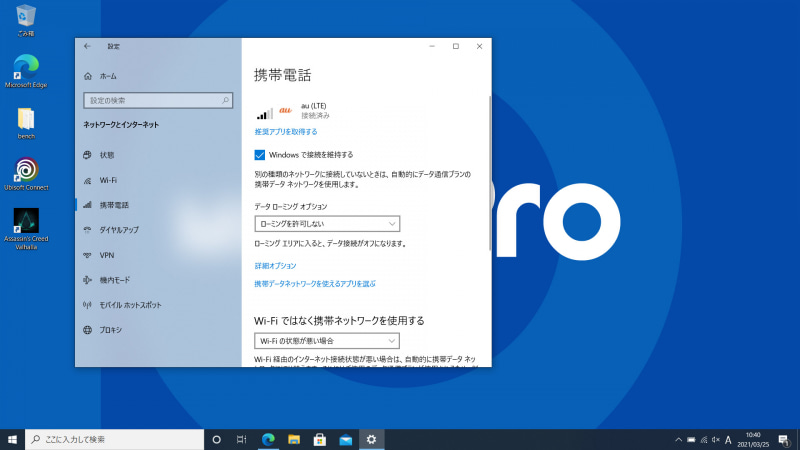Minimize the Settings window
Viewport: 800px width, 450px height.
pyautogui.click(x=432, y=46)
